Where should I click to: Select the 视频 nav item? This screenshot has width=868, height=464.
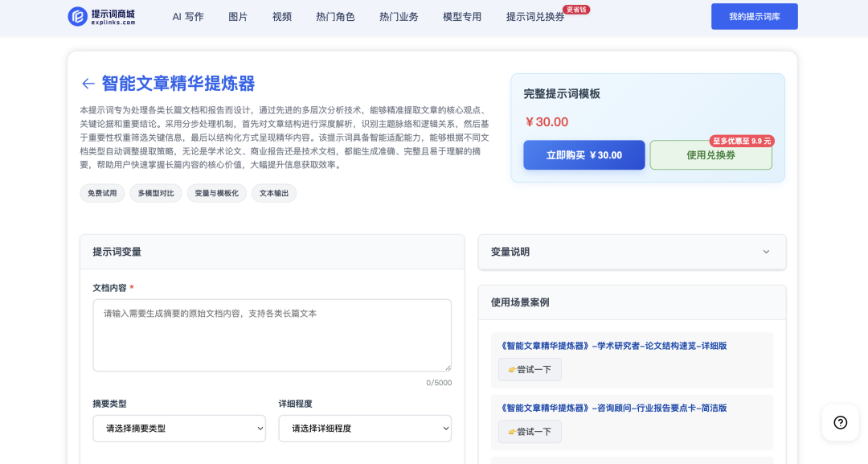coord(282,17)
